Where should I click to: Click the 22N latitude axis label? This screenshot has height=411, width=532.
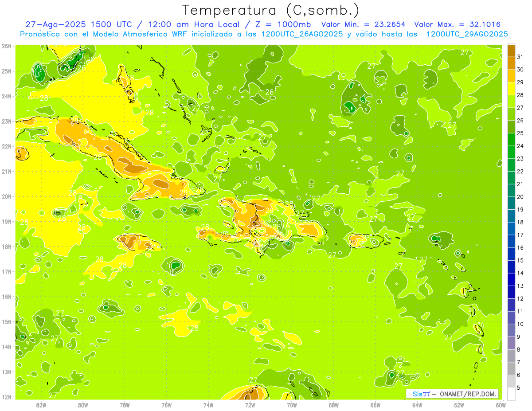click(7, 146)
